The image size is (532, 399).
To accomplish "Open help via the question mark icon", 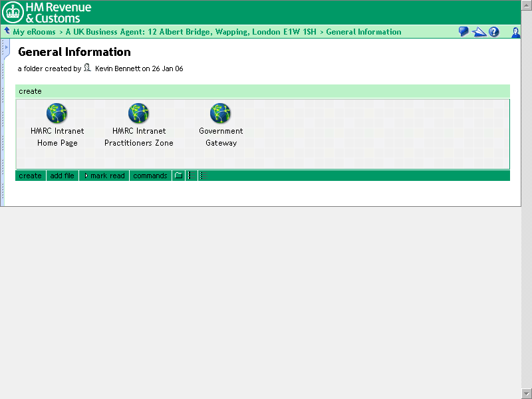I will tap(494, 32).
